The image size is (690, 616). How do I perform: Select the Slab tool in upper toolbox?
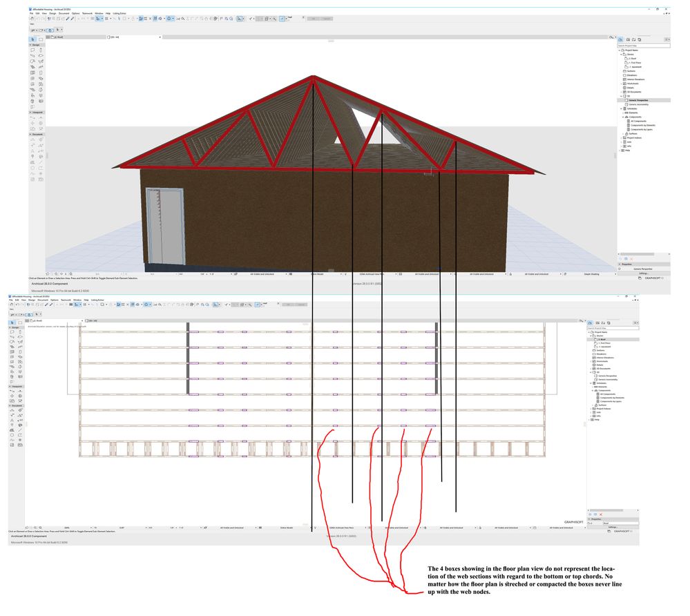[41, 56]
